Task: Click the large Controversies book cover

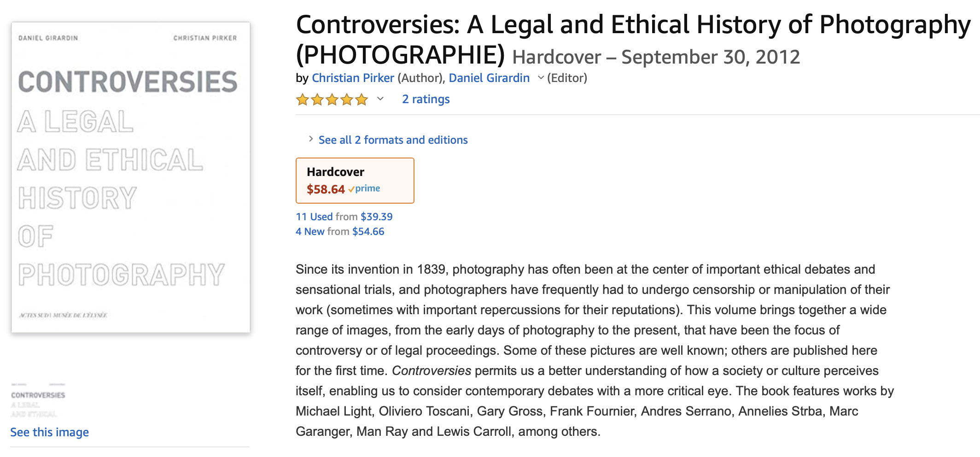Action: click(131, 177)
